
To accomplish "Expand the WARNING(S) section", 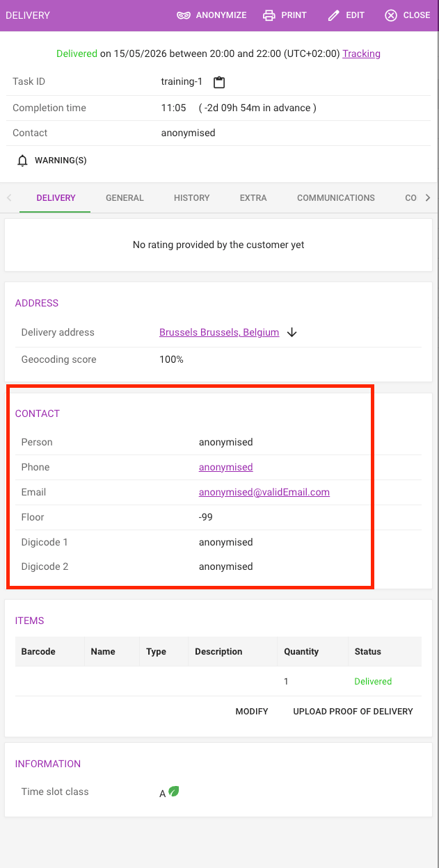I will point(51,161).
